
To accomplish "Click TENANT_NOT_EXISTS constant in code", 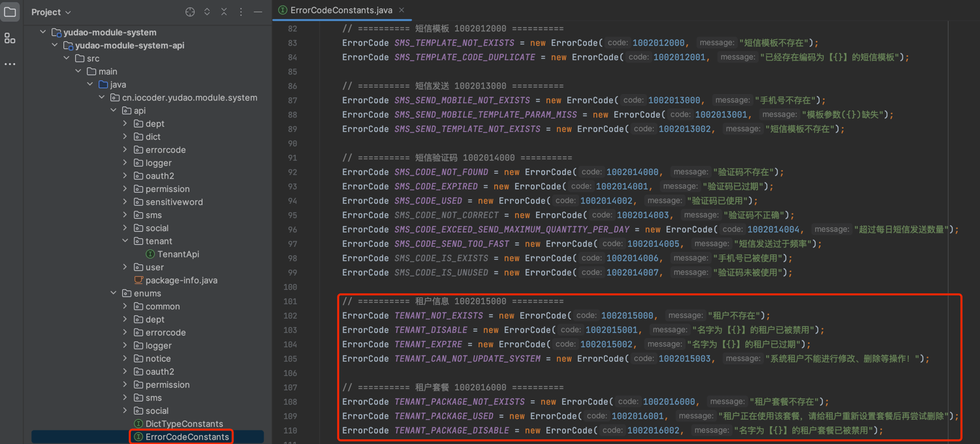I will (x=438, y=315).
